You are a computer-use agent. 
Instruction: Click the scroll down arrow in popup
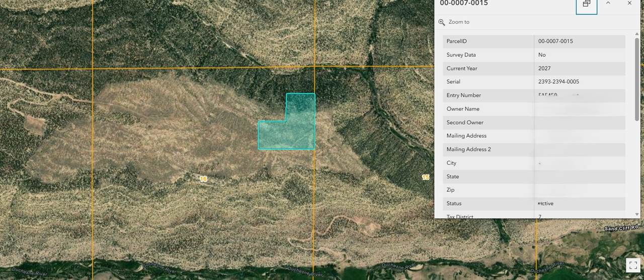[637, 214]
